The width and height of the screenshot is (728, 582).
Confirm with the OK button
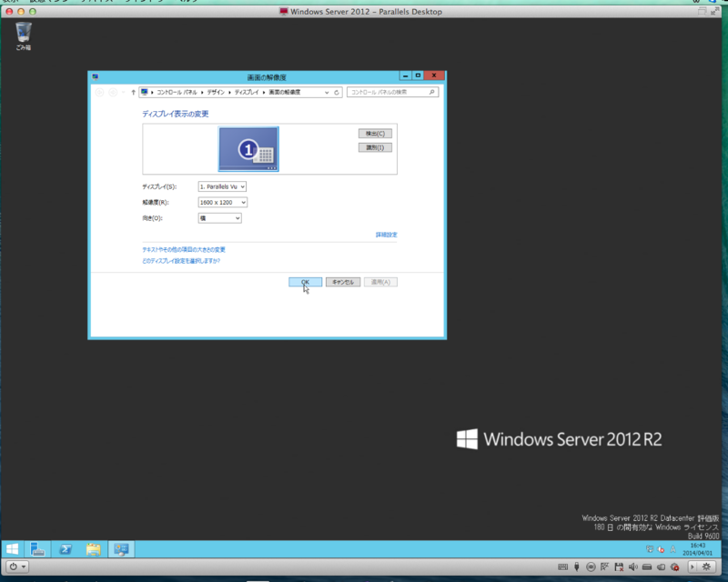point(305,282)
